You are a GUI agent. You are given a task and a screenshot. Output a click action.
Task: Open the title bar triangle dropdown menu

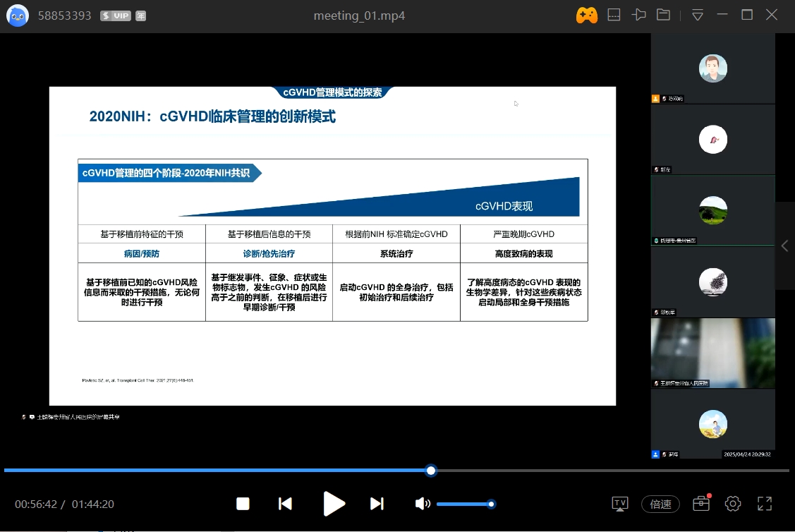click(x=697, y=14)
